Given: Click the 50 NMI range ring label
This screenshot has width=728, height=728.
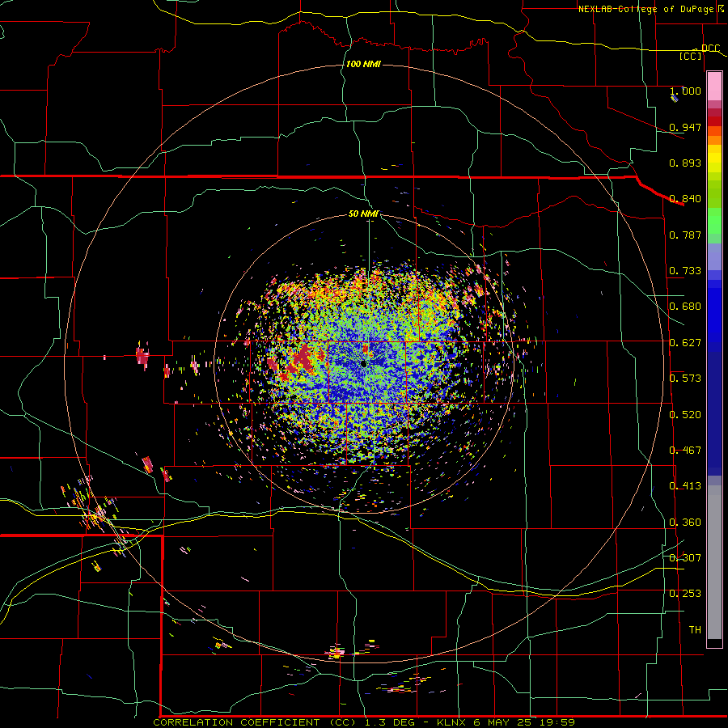Looking at the screenshot, I should (363, 214).
